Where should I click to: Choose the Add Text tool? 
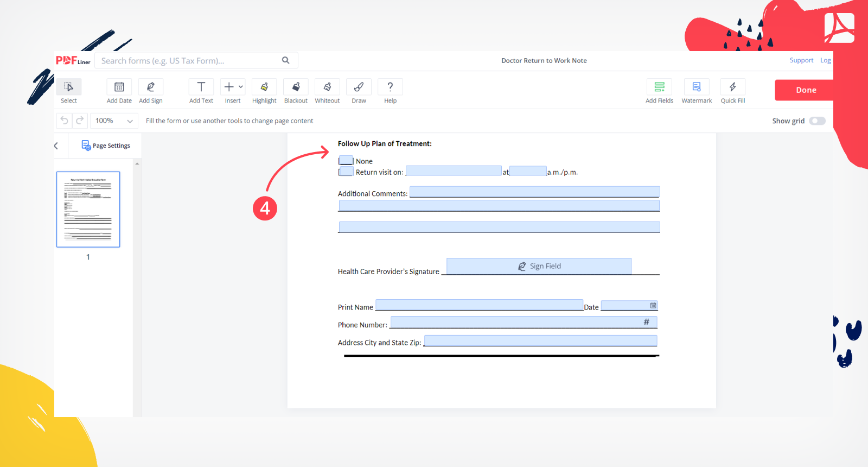tap(201, 87)
